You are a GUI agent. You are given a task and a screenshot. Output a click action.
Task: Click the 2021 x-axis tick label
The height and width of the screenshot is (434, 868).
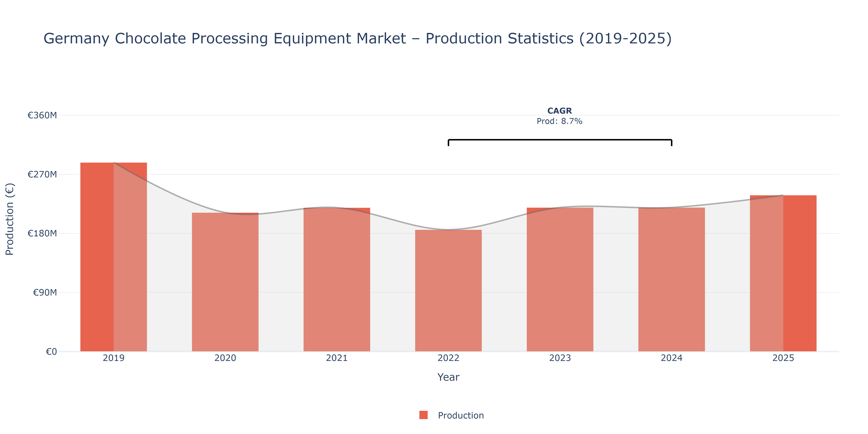(337, 358)
